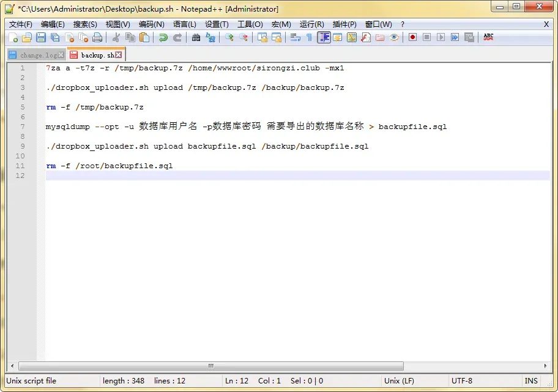558x392 pixels.
Task: Click the Unix script file status text
Action: point(31,380)
